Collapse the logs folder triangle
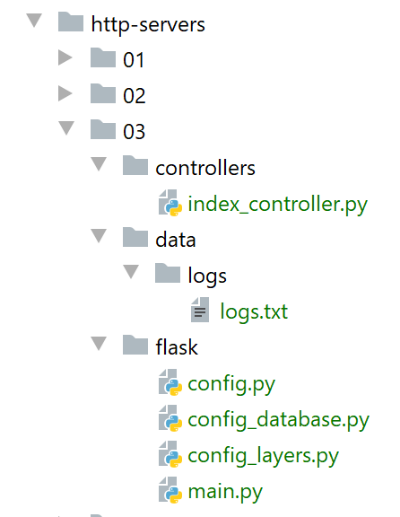Screen dimensions: 400x517 (x=131, y=272)
